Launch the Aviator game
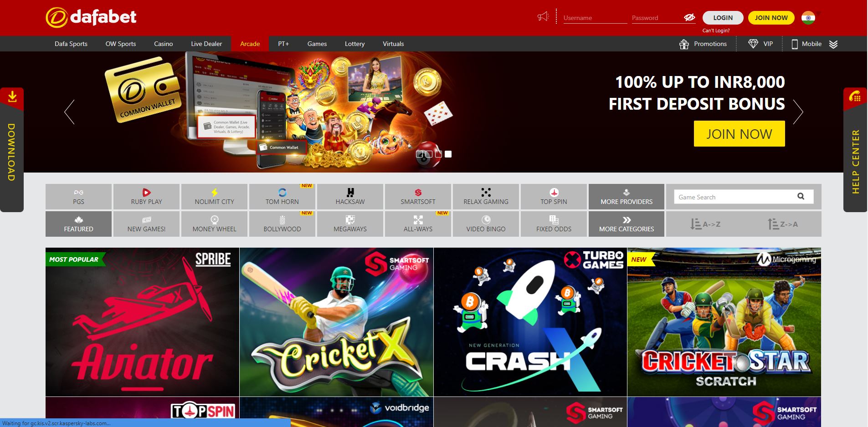 tap(142, 322)
